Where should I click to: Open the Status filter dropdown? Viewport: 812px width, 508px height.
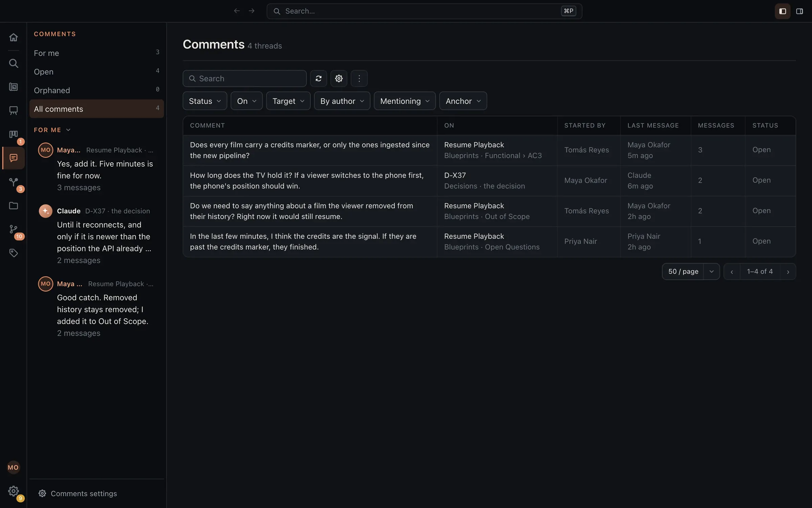click(205, 101)
